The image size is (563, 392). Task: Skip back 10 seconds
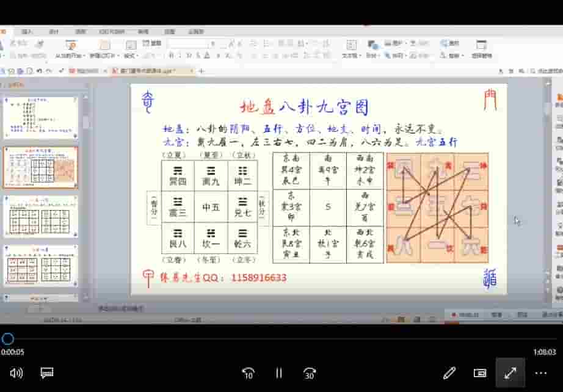coord(248,372)
